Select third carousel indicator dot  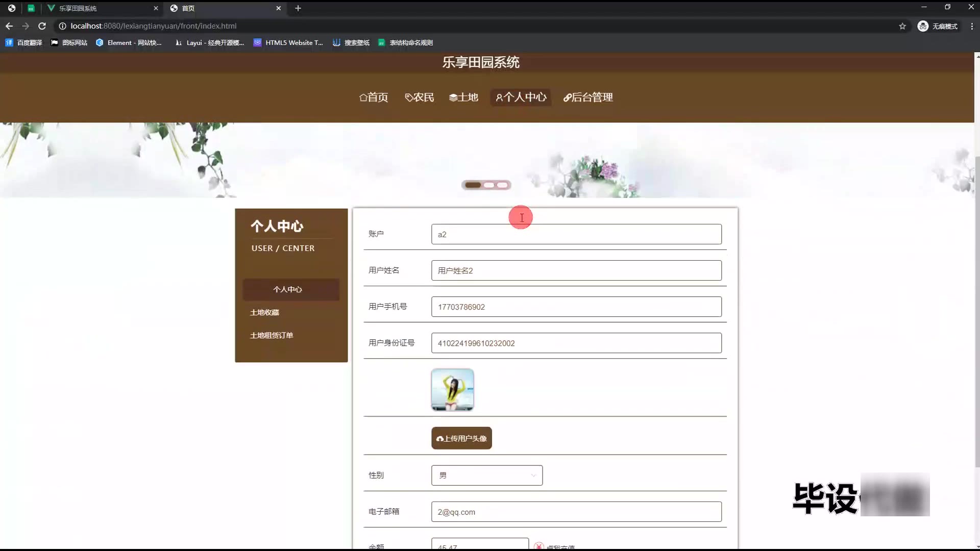[502, 185]
